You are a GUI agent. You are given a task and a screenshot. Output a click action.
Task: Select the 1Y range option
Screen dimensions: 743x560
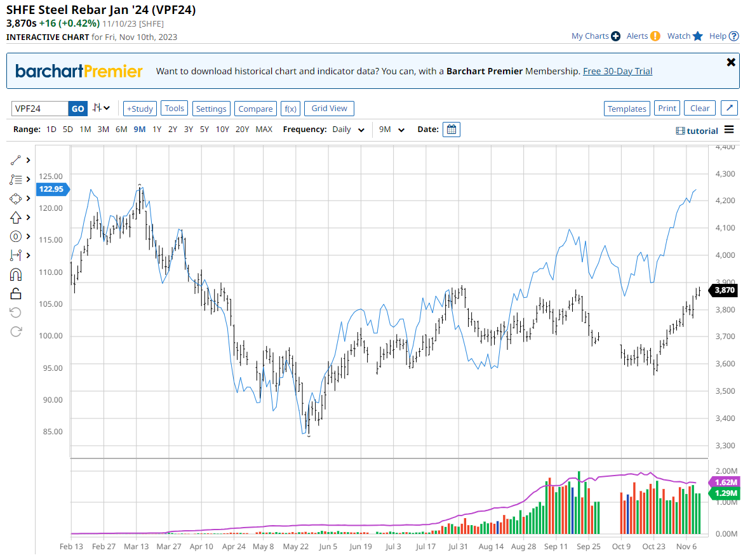(156, 130)
